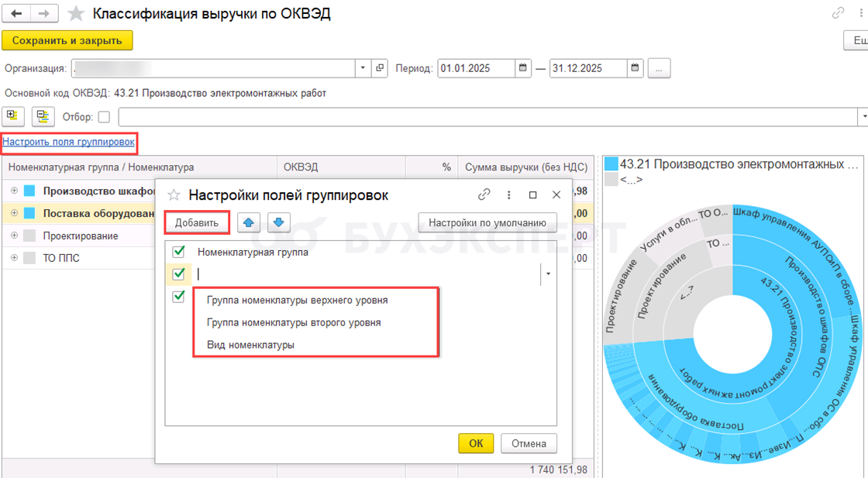This screenshot has width=868, height=478.
Task: Click the forward navigation arrow
Action: pos(43,14)
